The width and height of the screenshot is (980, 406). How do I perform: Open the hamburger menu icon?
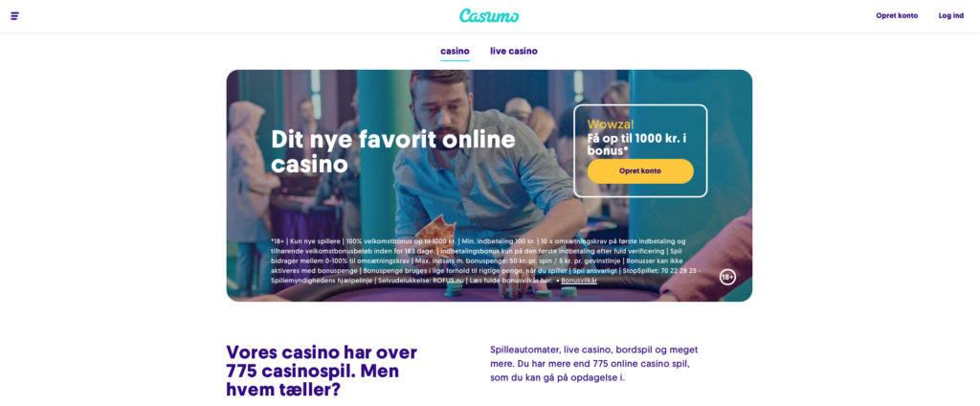pyautogui.click(x=15, y=15)
